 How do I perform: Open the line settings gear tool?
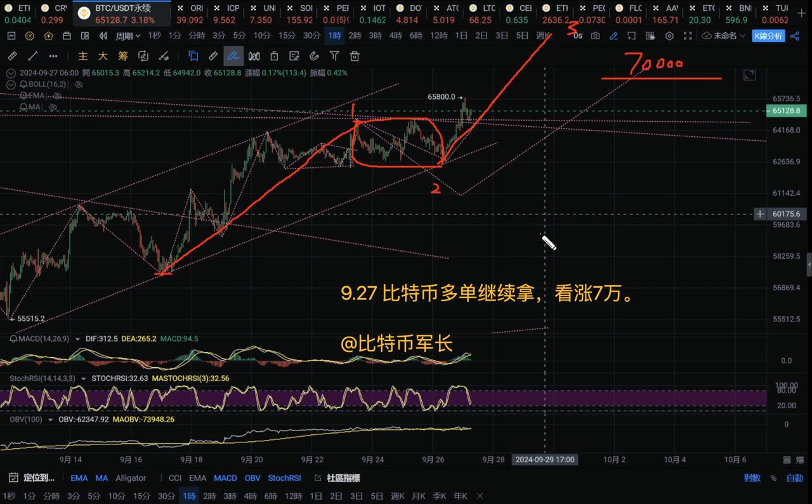(164, 56)
